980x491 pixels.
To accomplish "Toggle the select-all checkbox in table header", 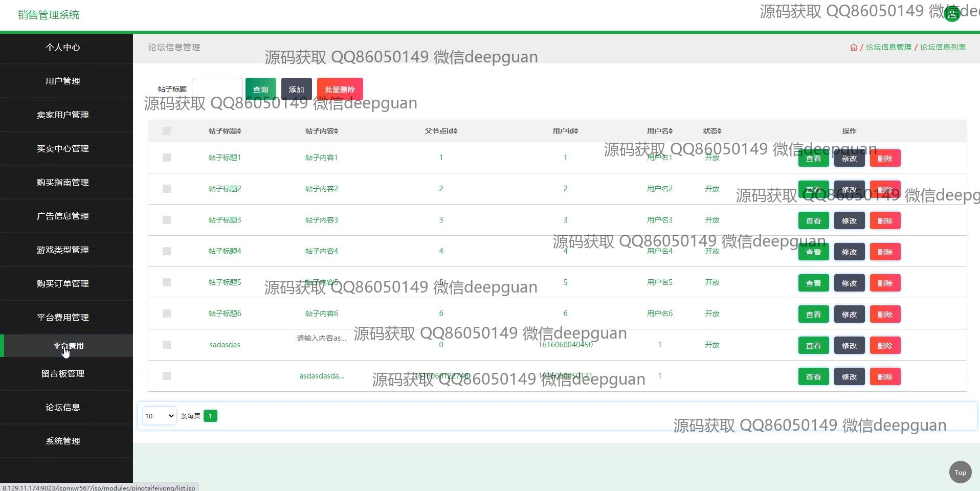I will pos(167,131).
